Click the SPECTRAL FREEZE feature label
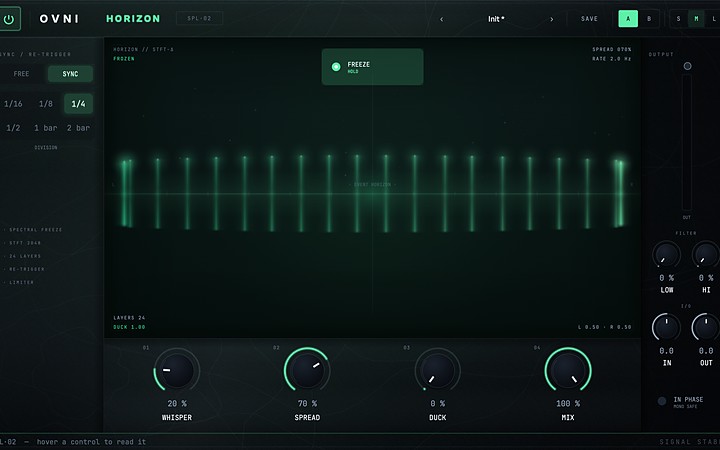 coord(35,230)
